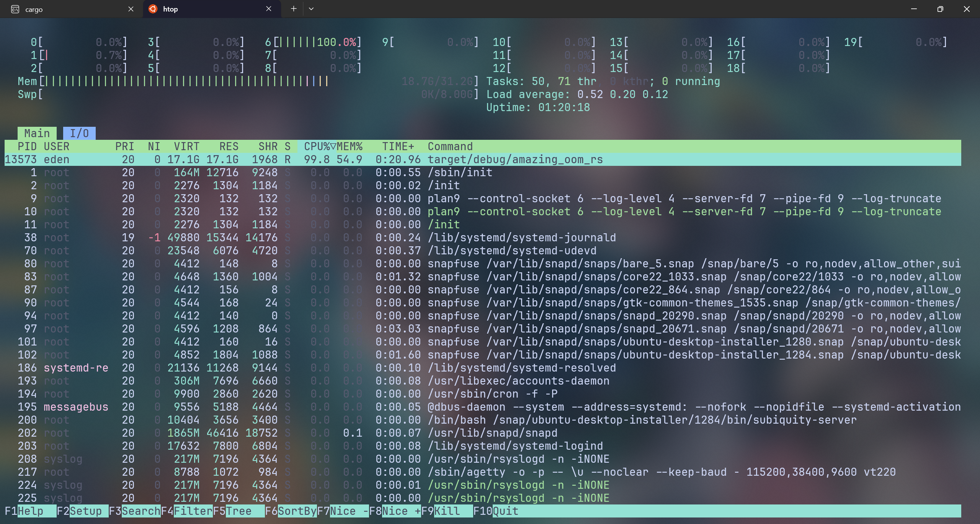Sort by the USER column header
980x524 pixels.
(x=57, y=146)
